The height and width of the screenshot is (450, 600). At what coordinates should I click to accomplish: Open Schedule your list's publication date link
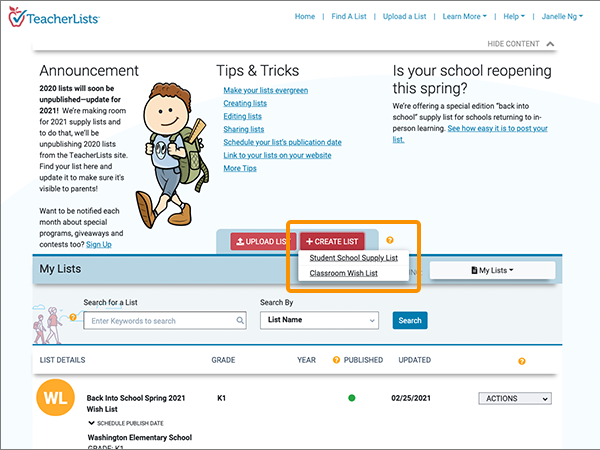point(282,142)
